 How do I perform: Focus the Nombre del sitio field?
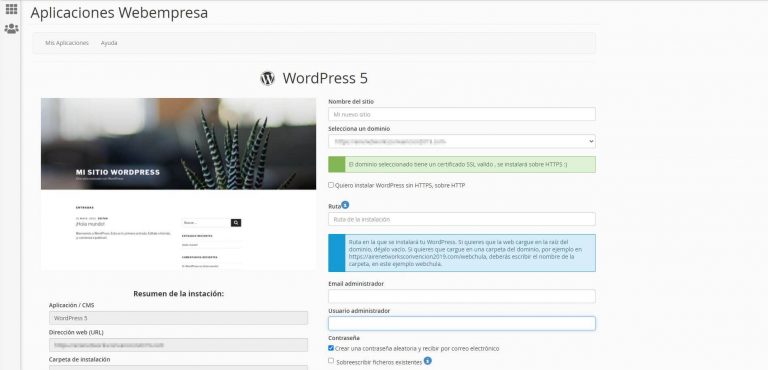(x=462, y=114)
